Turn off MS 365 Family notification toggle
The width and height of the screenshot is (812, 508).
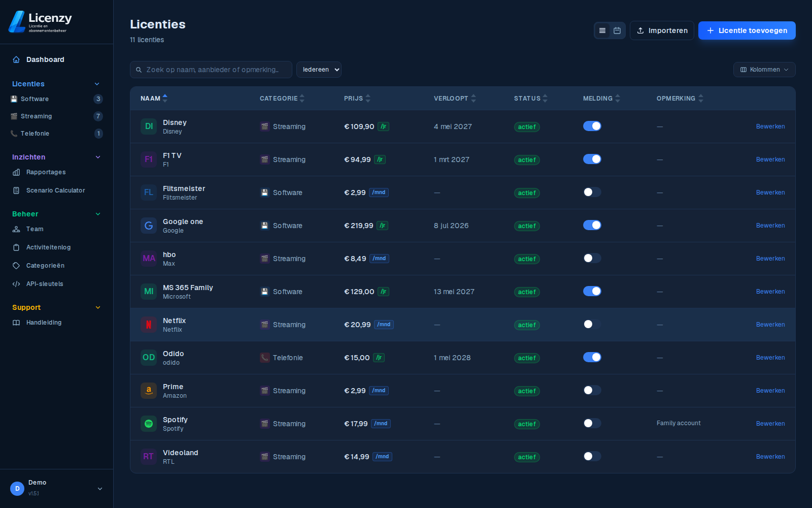592,291
